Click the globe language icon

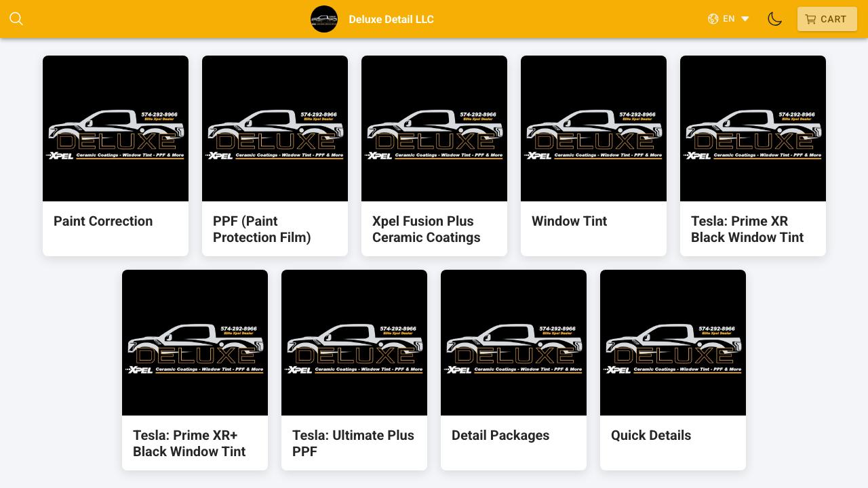coord(713,19)
